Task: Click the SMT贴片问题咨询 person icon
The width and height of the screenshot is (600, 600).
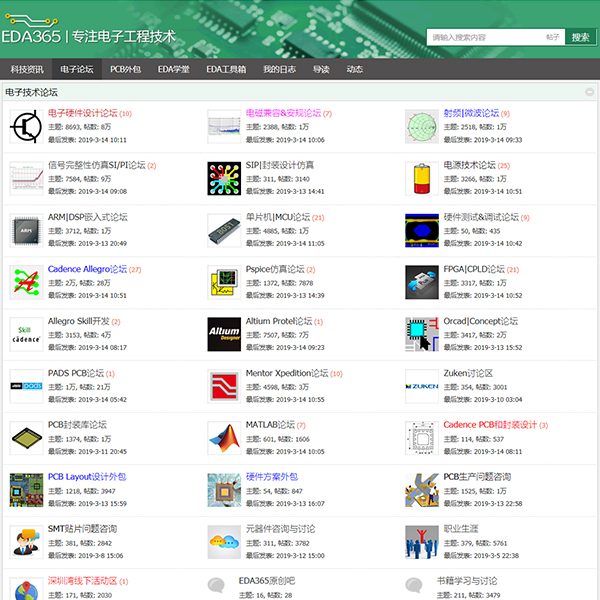Action: [x=26, y=542]
